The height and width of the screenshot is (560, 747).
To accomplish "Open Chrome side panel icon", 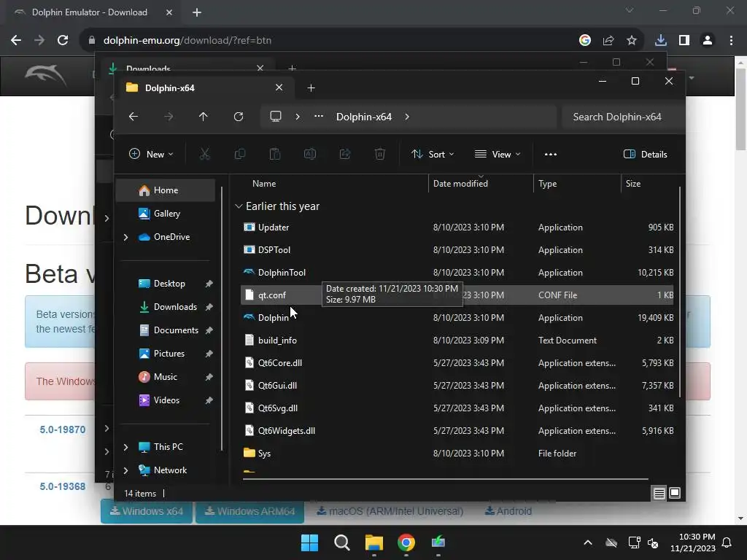I will [x=684, y=41].
